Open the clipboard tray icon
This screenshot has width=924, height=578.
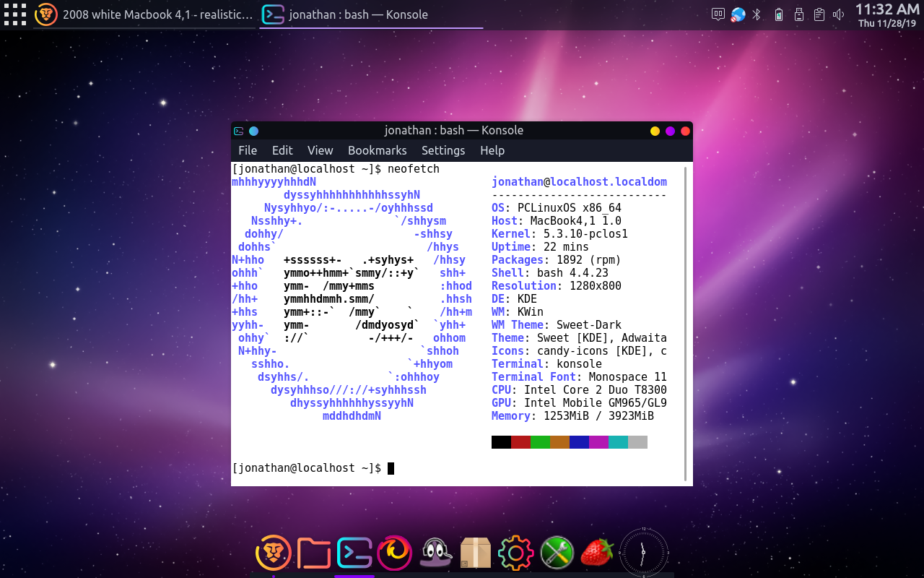pyautogui.click(x=819, y=14)
